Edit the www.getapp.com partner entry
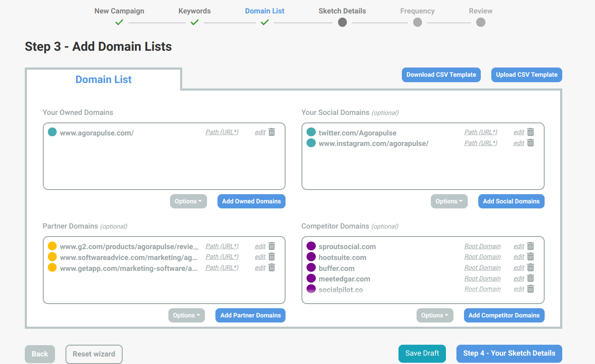 click(260, 268)
